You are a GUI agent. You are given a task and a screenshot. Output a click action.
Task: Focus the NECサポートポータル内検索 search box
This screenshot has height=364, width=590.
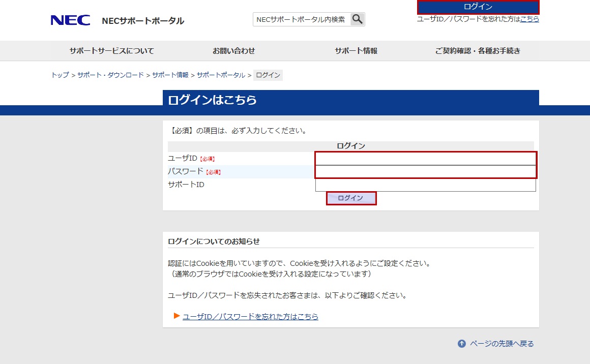(301, 19)
